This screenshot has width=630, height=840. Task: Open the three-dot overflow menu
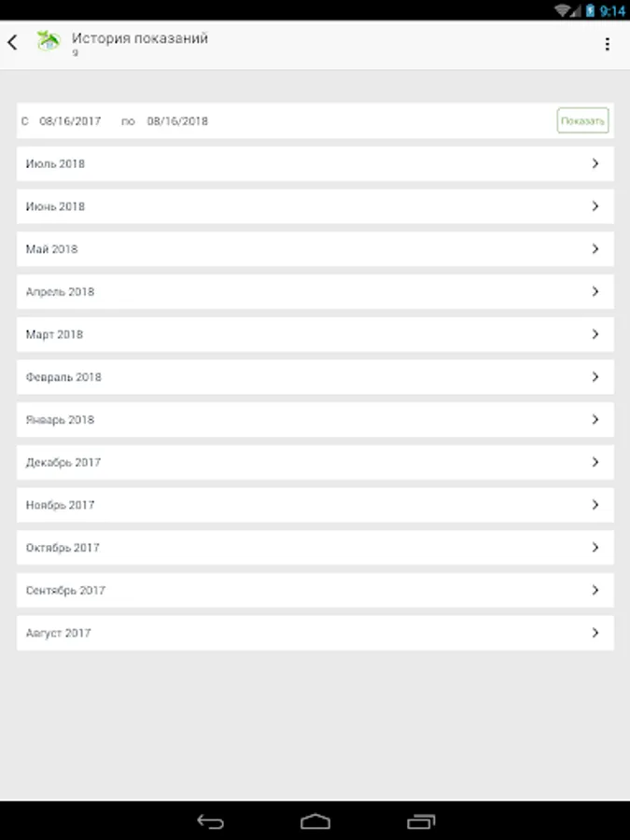[x=608, y=44]
